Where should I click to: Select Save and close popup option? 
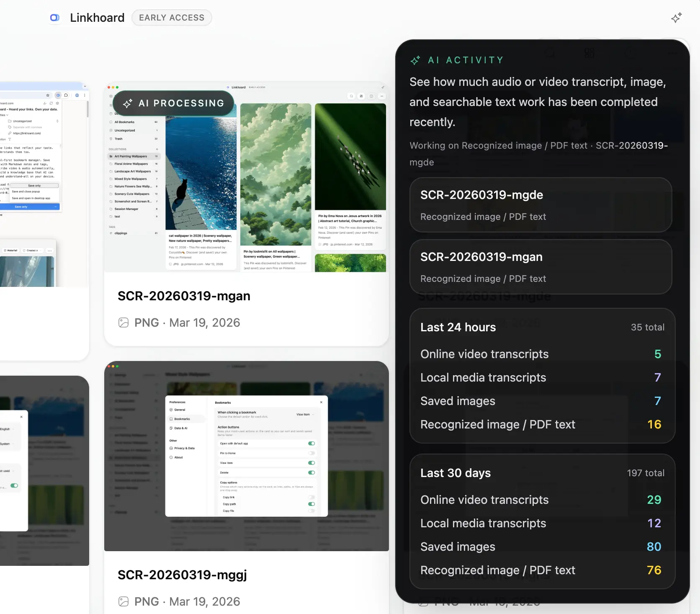(26, 191)
